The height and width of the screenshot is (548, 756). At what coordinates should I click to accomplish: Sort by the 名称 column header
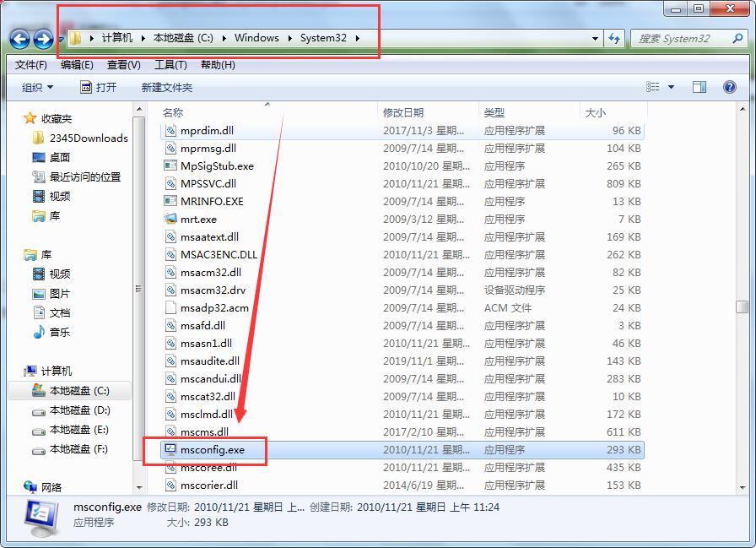pos(267,112)
